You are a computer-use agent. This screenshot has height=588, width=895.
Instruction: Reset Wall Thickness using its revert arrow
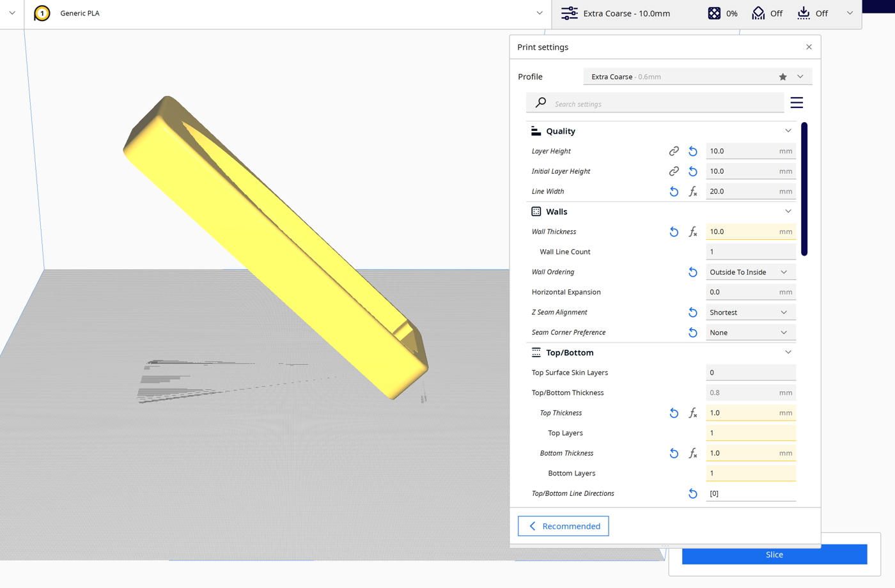coord(674,231)
